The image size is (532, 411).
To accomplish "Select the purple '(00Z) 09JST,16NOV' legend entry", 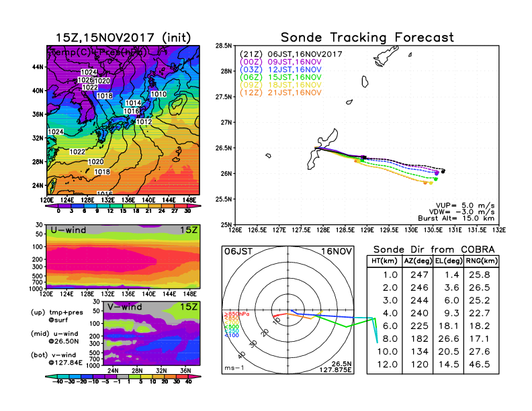I will 281,62.
